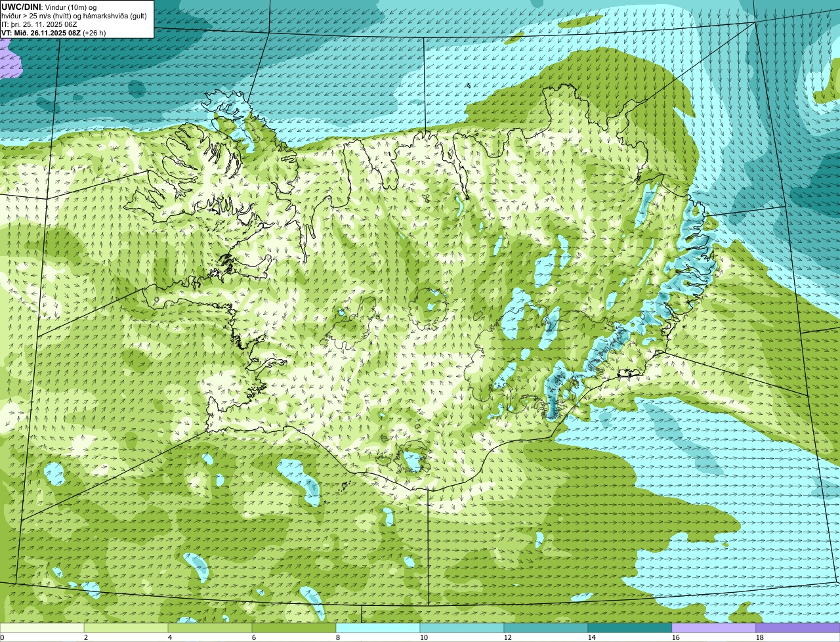Pick the dark teal swatch between 14 and 16
This screenshot has height=642, width=840.
click(x=630, y=628)
